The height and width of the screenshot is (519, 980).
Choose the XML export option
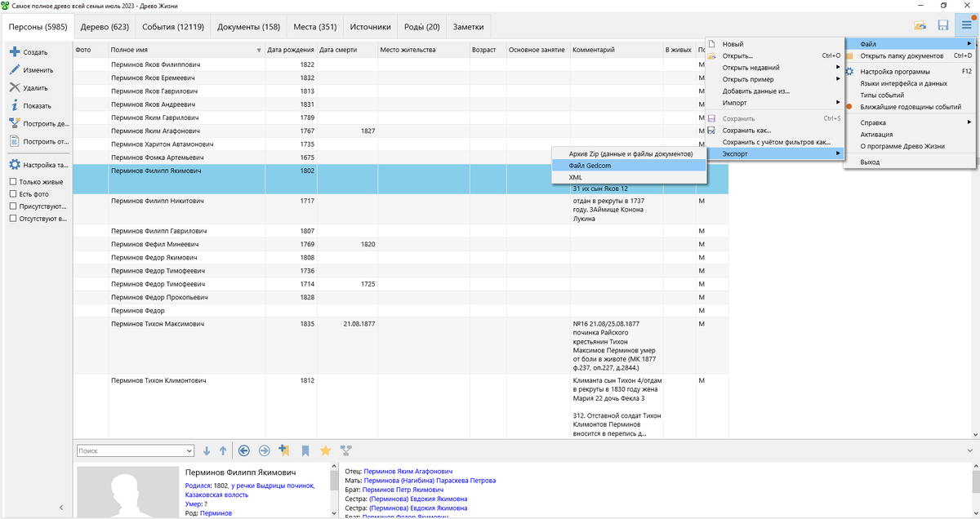click(628, 177)
